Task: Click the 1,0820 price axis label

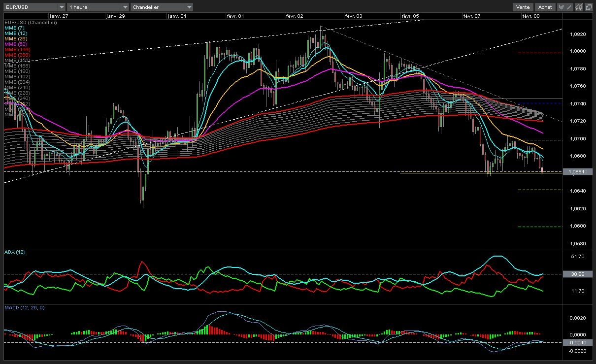Action: [577, 34]
